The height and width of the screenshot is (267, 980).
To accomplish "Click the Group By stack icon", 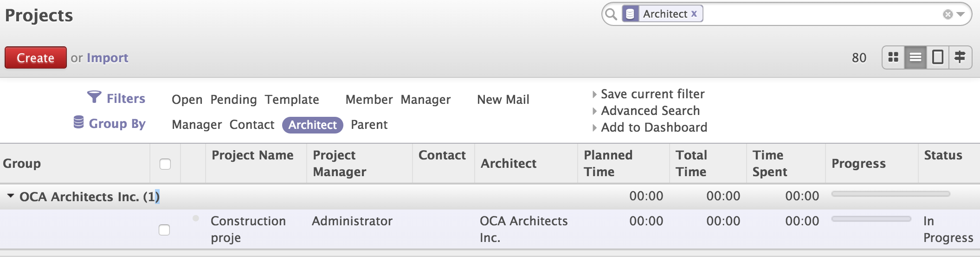I will (79, 122).
